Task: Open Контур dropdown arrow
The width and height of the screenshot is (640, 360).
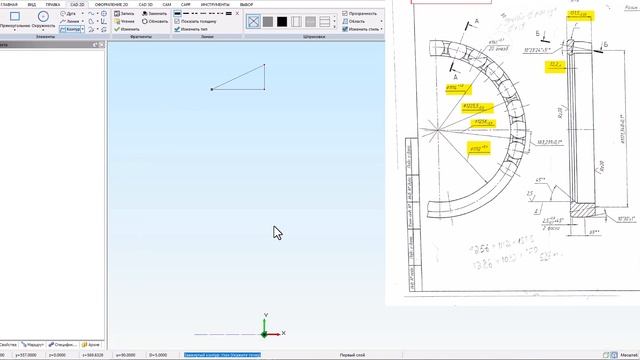Action: pyautogui.click(x=82, y=29)
